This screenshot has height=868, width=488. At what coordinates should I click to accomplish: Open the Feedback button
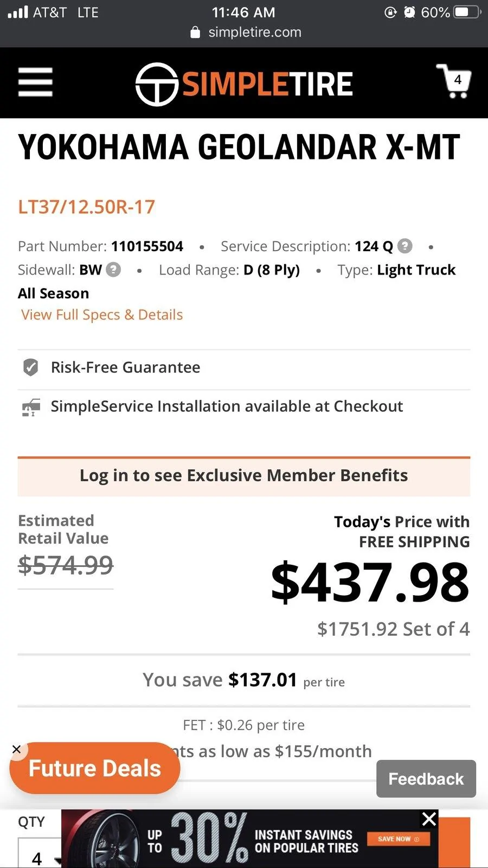pyautogui.click(x=426, y=778)
